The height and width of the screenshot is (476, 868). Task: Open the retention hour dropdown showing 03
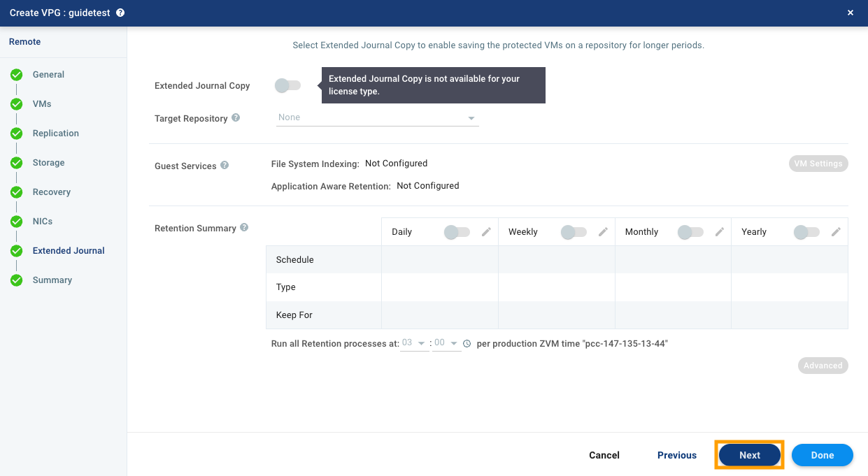click(x=414, y=343)
